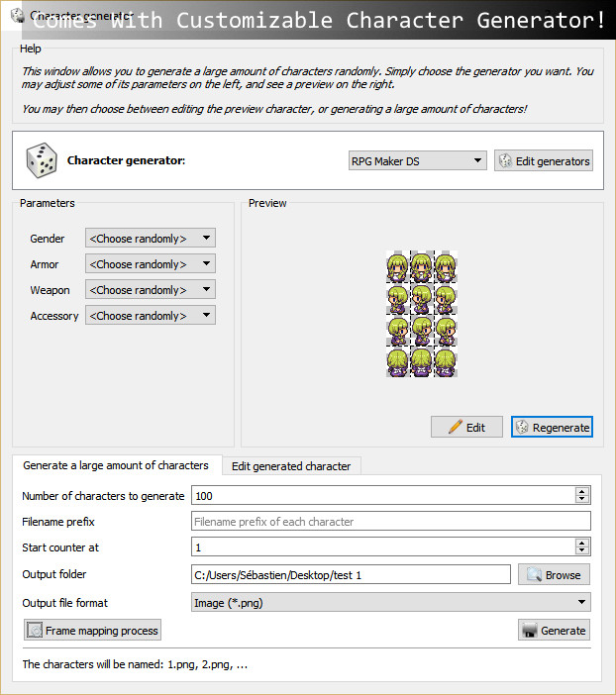The height and width of the screenshot is (695, 616).
Task: Click the Output folder path field
Action: (x=351, y=574)
